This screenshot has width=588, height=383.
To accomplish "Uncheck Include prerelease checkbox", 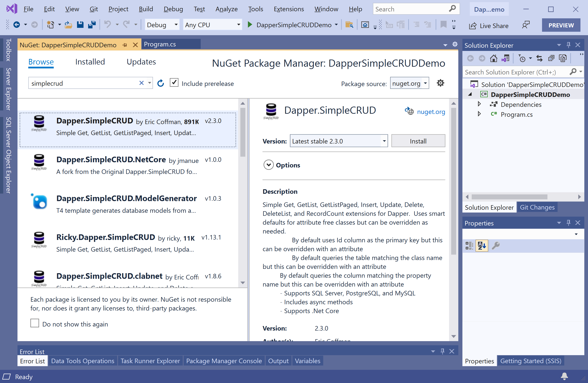I will [174, 82].
